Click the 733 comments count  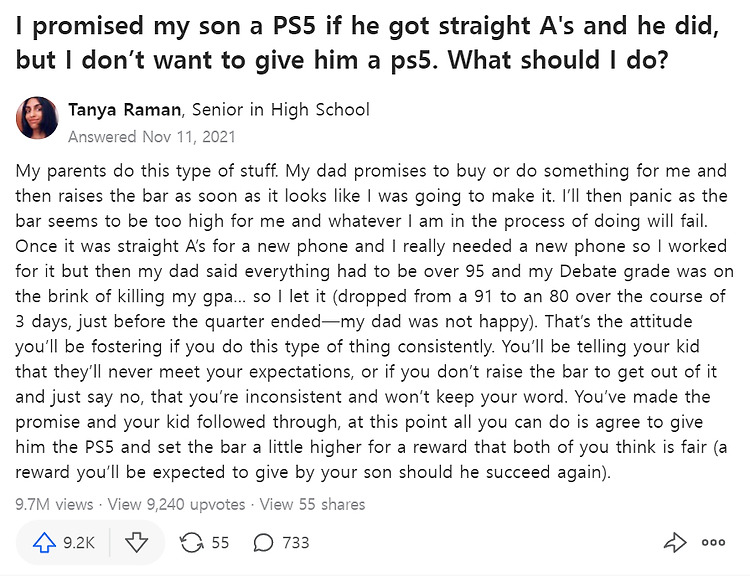pos(296,543)
